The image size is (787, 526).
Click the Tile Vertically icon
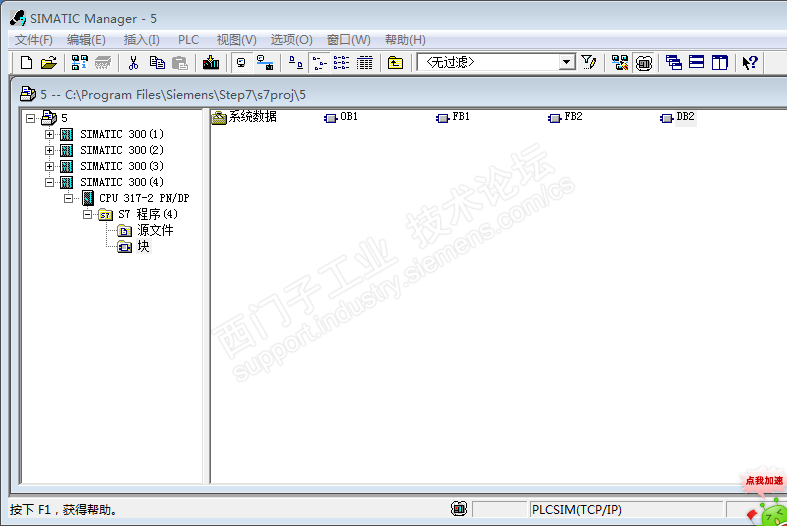pos(720,63)
